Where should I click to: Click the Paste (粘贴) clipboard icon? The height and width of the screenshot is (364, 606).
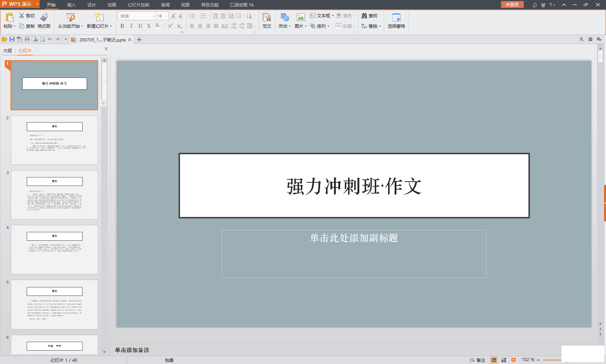pos(10,17)
